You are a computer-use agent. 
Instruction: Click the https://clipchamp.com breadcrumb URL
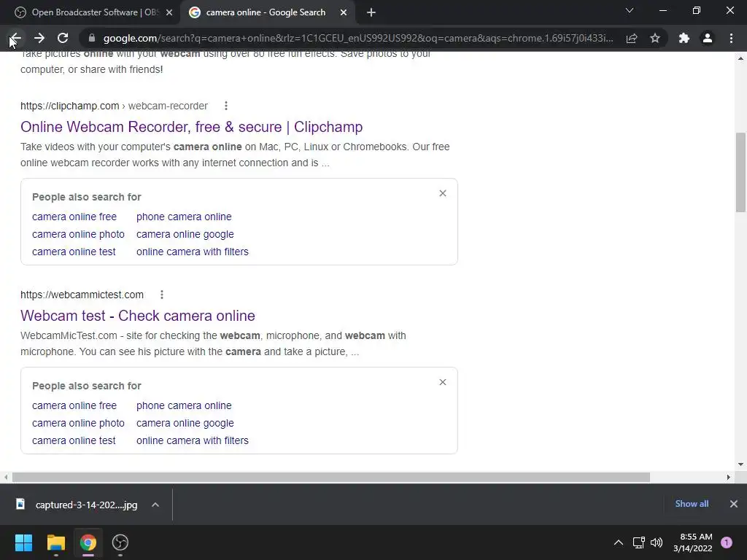coord(69,106)
